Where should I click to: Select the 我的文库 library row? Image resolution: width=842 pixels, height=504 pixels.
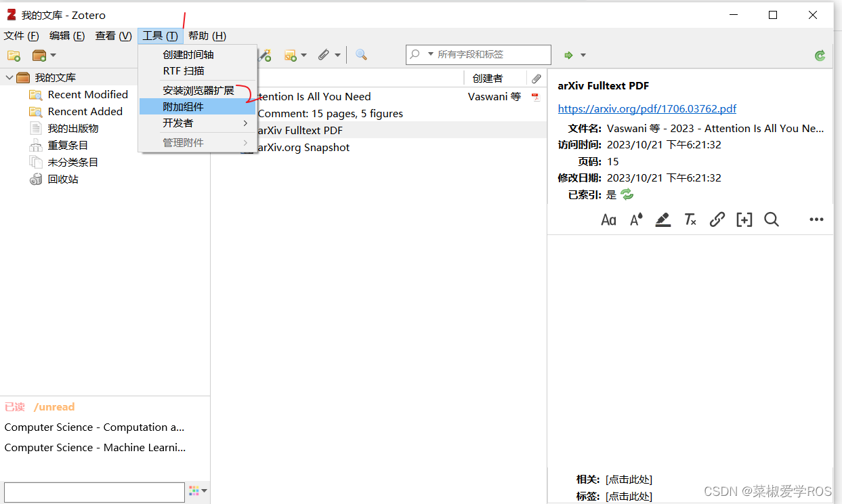(69, 78)
